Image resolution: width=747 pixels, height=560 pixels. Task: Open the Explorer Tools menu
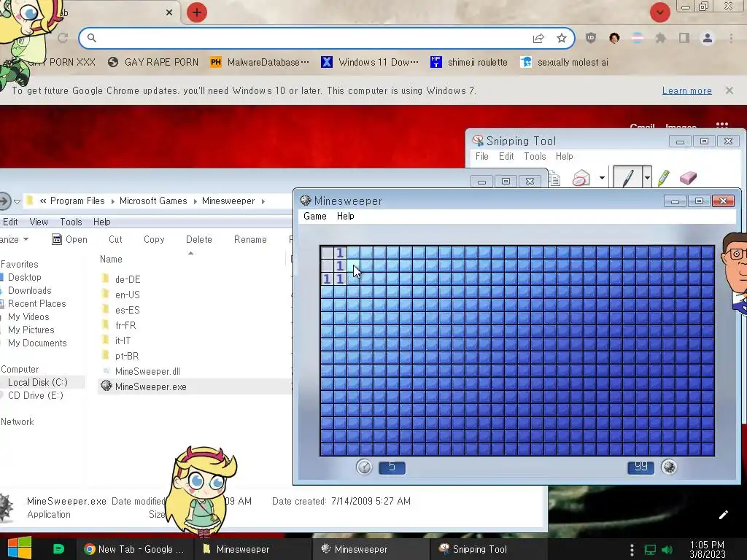pos(71,222)
